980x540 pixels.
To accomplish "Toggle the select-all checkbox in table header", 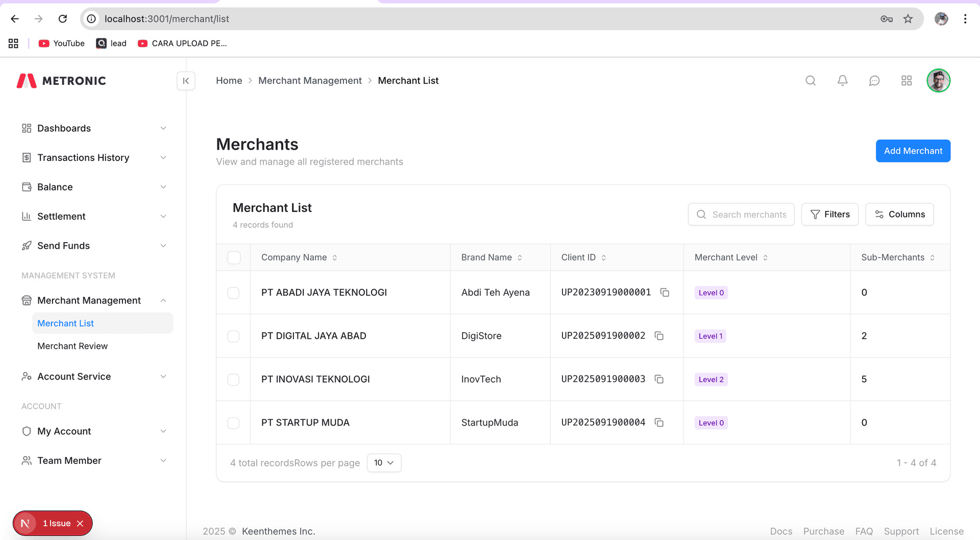I will tap(234, 257).
